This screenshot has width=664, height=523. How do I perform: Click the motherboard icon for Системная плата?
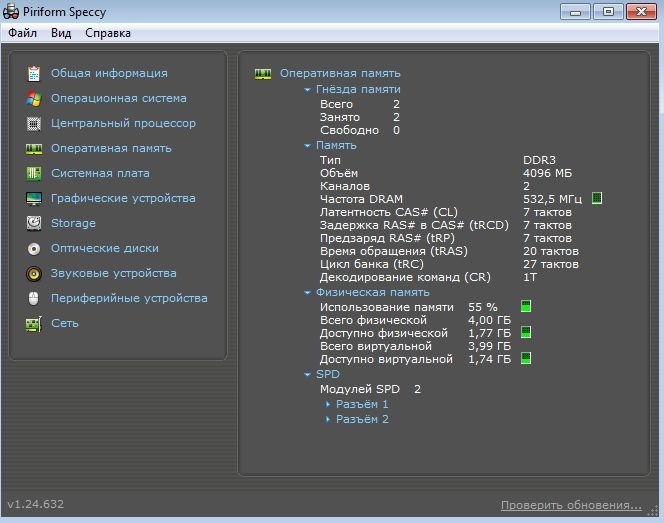(34, 174)
